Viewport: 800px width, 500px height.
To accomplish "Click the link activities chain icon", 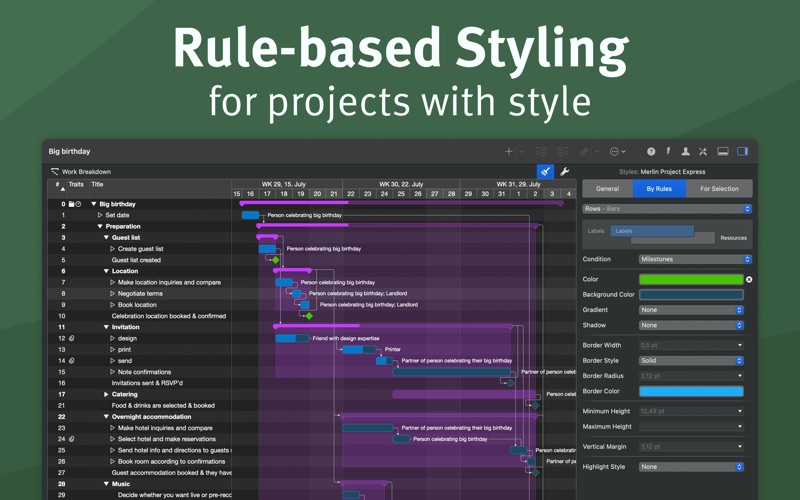I will coord(584,152).
